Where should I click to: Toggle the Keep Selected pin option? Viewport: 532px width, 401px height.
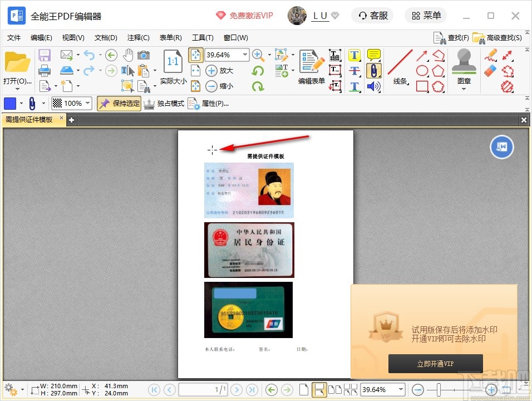(x=119, y=103)
